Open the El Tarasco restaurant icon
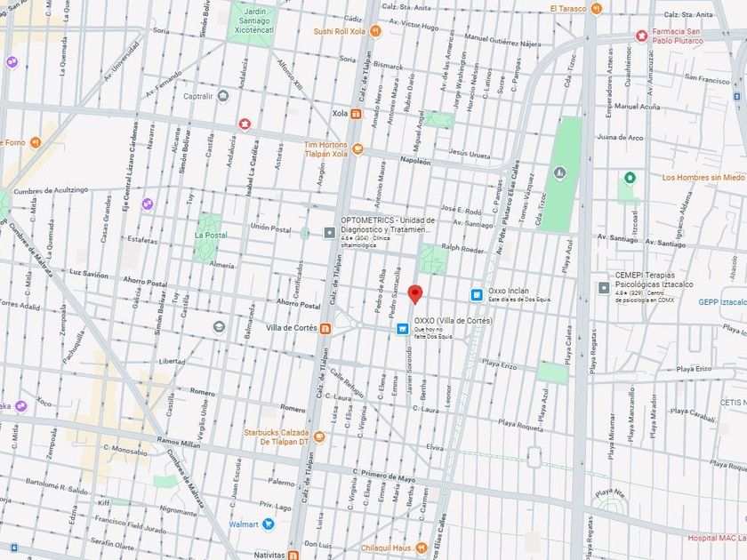The image size is (747, 560). pos(596,8)
